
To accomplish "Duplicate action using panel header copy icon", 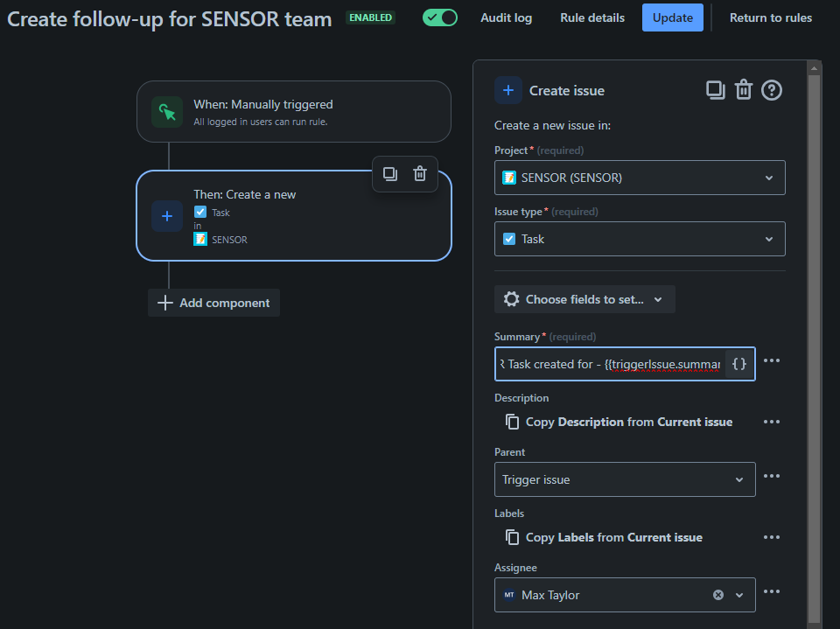I will coord(715,90).
